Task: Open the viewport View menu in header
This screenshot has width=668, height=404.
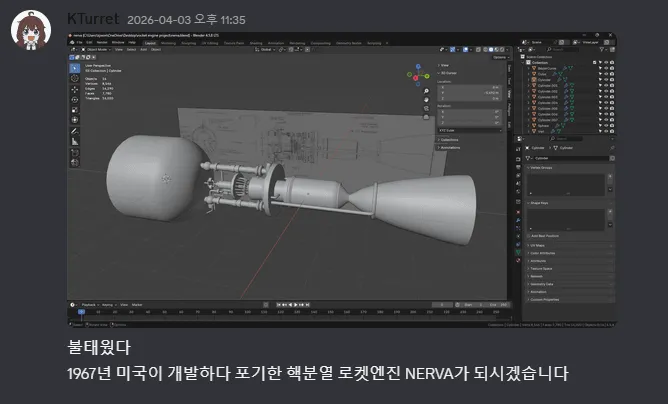Action: [x=119, y=49]
